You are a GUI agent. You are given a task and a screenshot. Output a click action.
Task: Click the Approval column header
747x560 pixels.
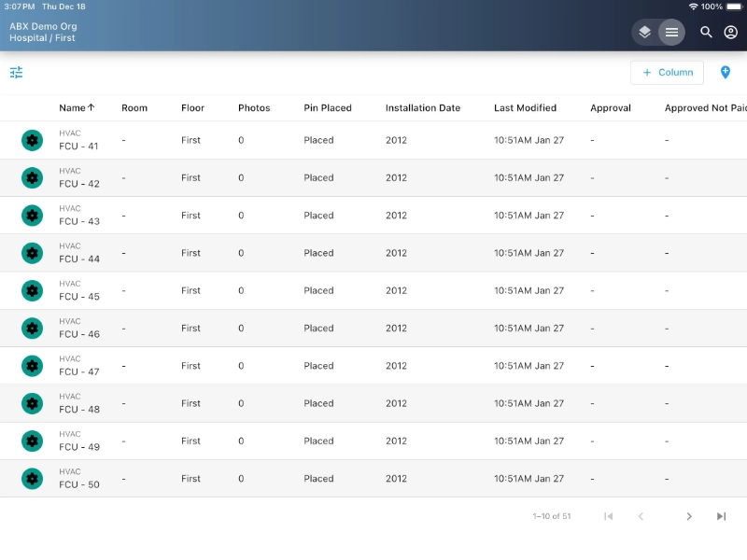pos(611,108)
